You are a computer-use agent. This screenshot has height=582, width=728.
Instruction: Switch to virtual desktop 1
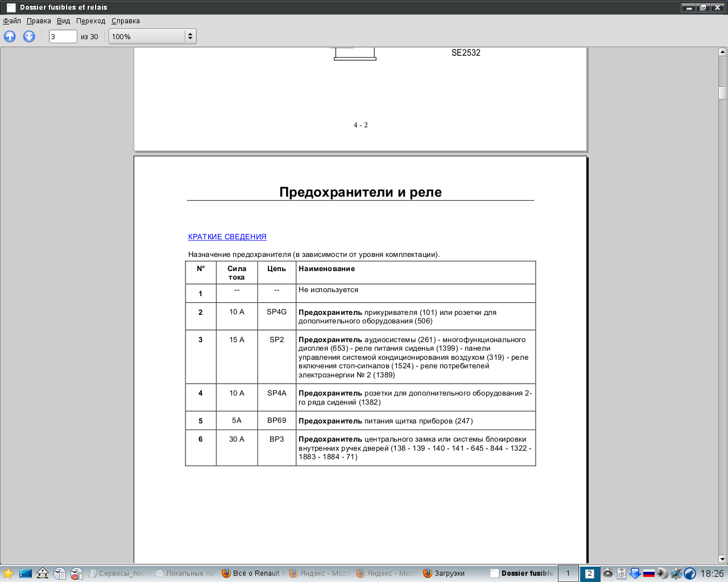click(x=568, y=573)
